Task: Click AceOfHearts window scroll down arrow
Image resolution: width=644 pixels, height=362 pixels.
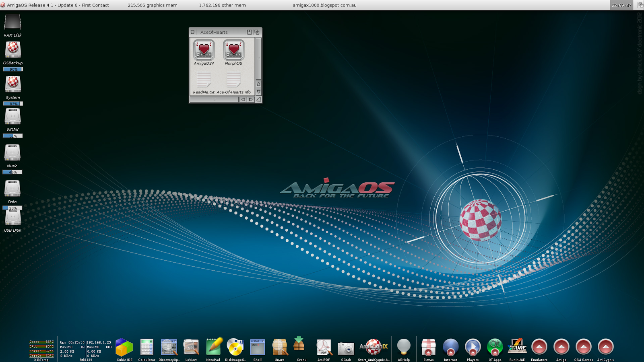Action: [x=259, y=92]
